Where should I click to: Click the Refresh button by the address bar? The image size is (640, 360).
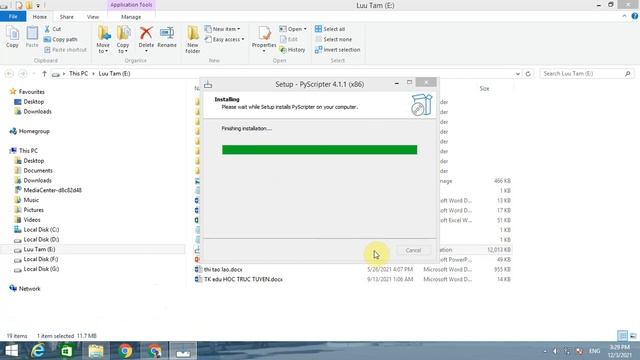(x=528, y=74)
